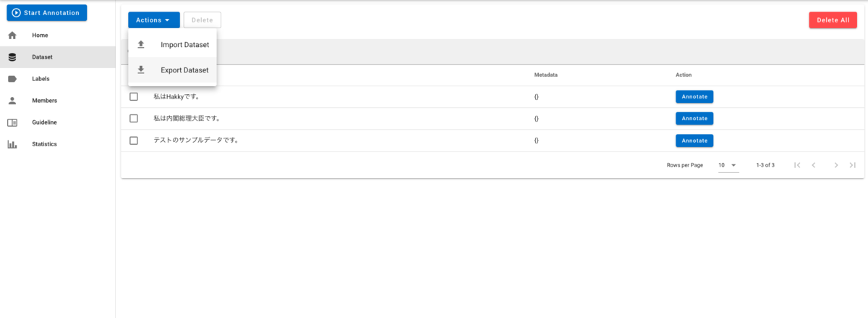Open the Members page
The image size is (868, 318).
(x=58, y=101)
